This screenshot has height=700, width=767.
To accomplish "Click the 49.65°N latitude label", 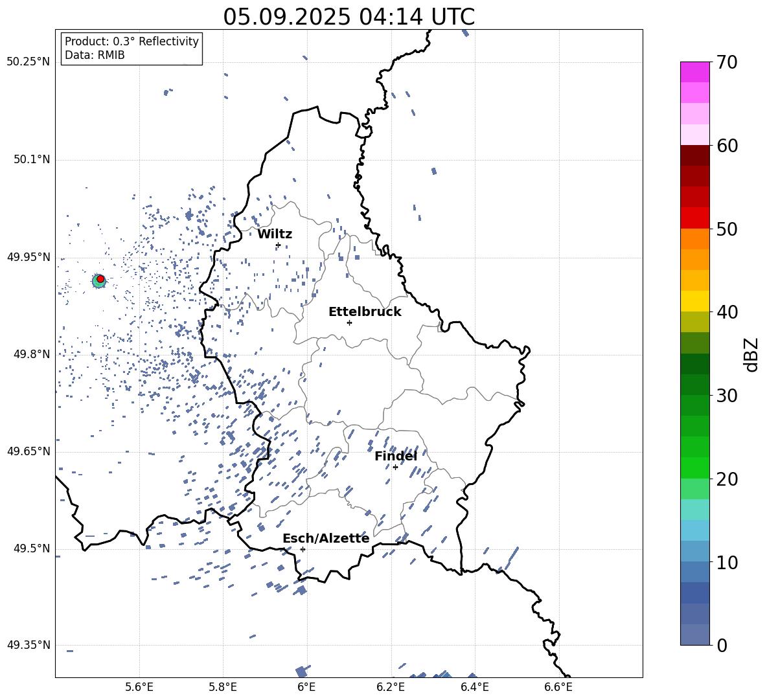I will pos(28,451).
